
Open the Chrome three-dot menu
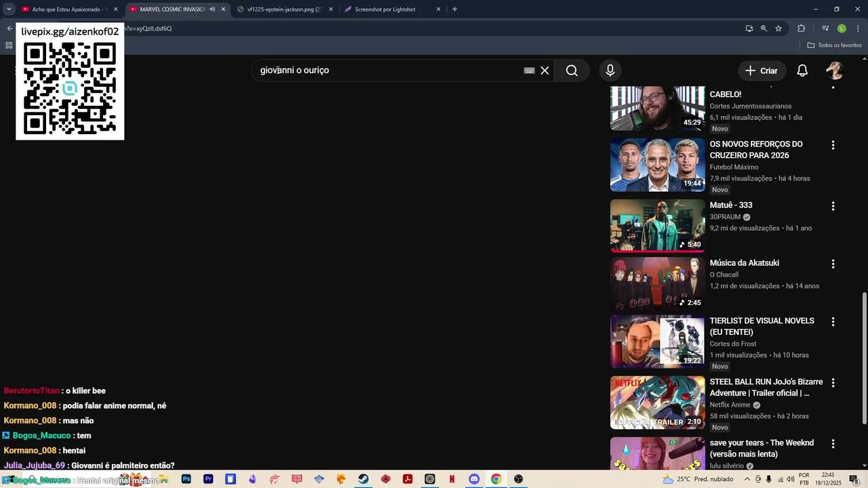tap(856, 28)
